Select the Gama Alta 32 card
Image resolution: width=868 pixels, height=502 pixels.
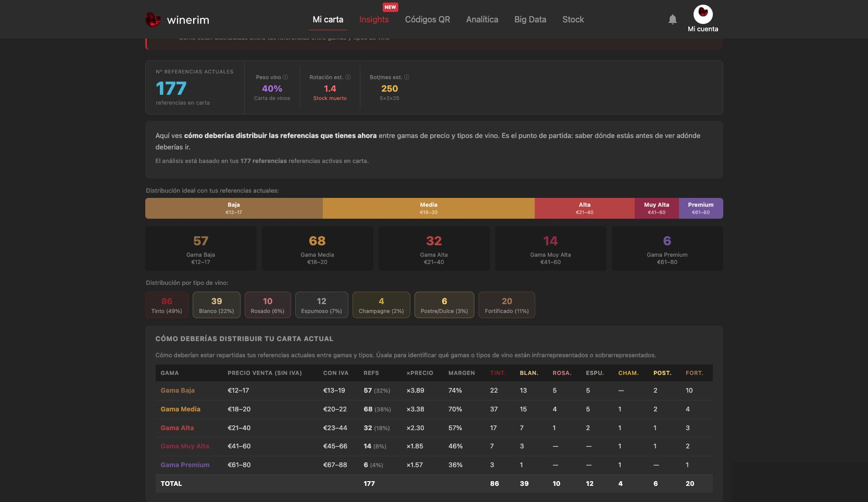click(x=434, y=248)
